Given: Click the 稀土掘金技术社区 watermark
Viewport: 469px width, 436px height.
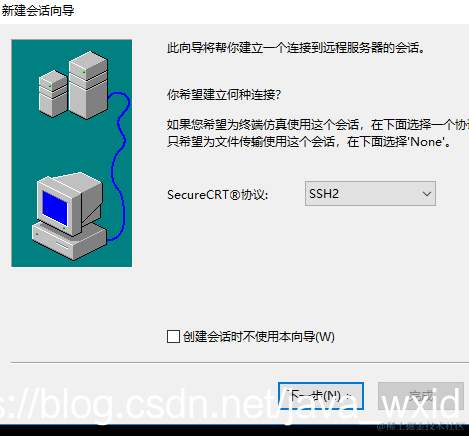Looking at the screenshot, I should pyautogui.click(x=421, y=426).
